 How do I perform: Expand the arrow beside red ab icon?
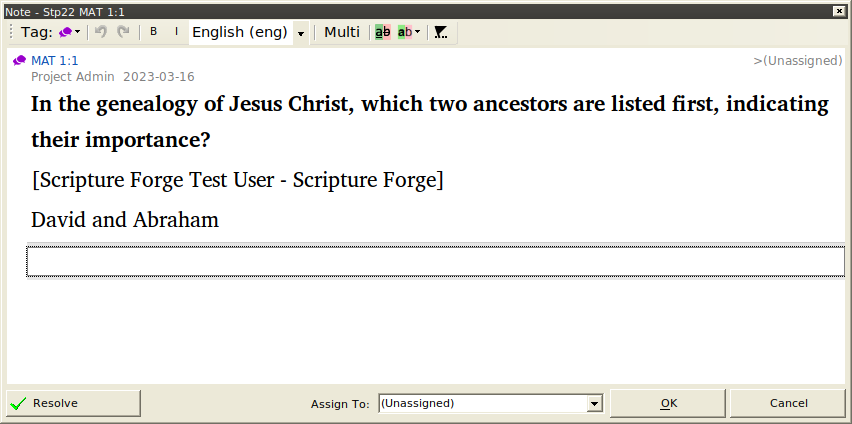417,32
